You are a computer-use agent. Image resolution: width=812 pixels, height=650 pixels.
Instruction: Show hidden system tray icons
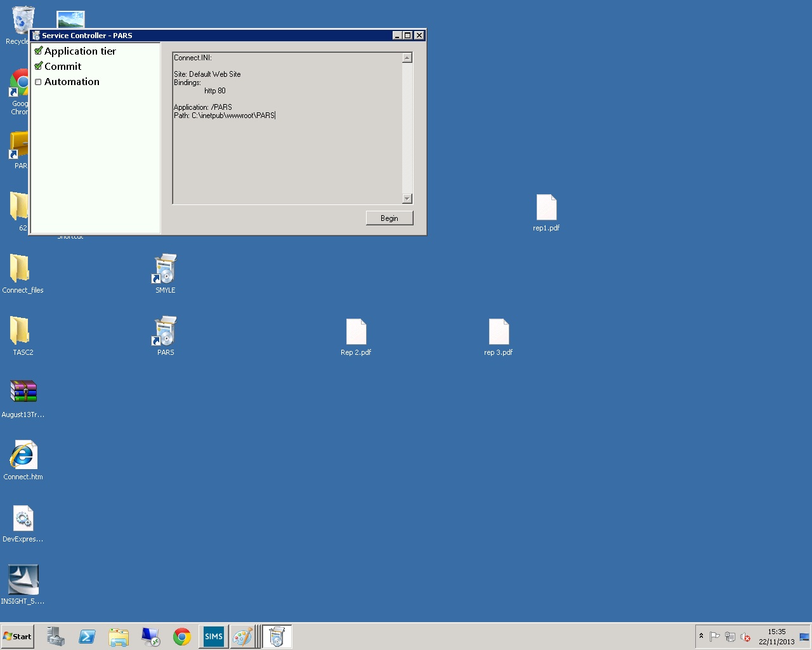[701, 635]
